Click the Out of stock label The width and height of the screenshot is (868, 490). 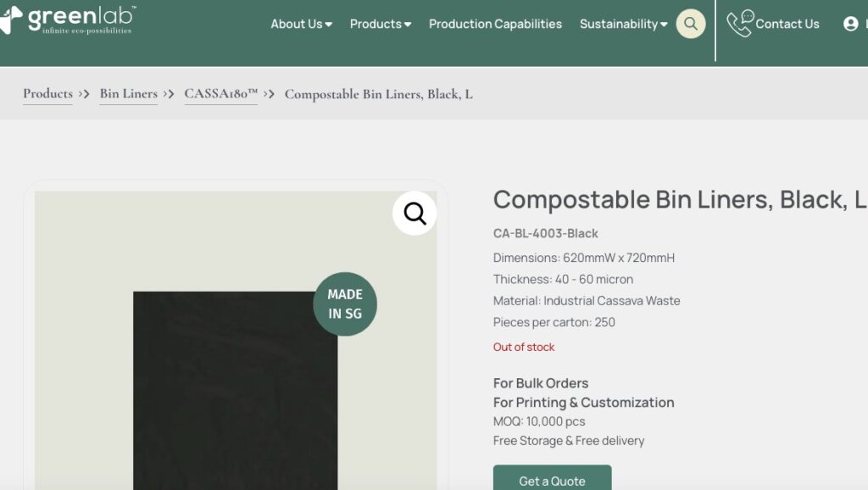pos(524,347)
